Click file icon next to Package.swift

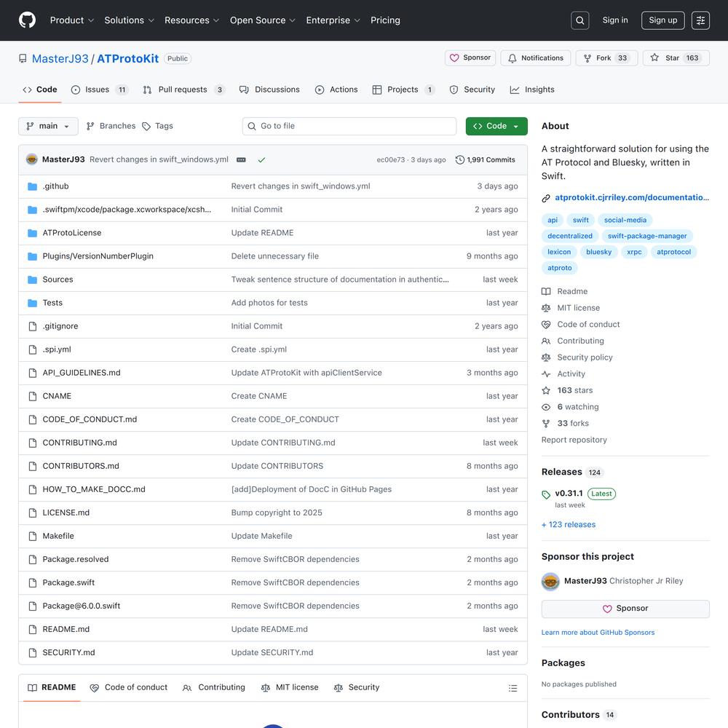[33, 582]
